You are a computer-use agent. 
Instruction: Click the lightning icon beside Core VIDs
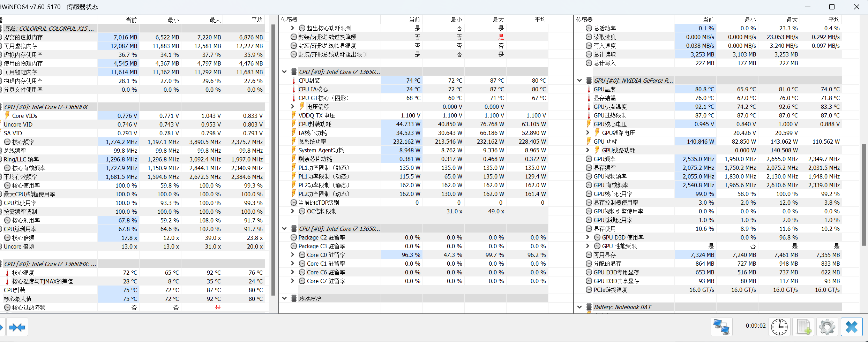coord(7,115)
